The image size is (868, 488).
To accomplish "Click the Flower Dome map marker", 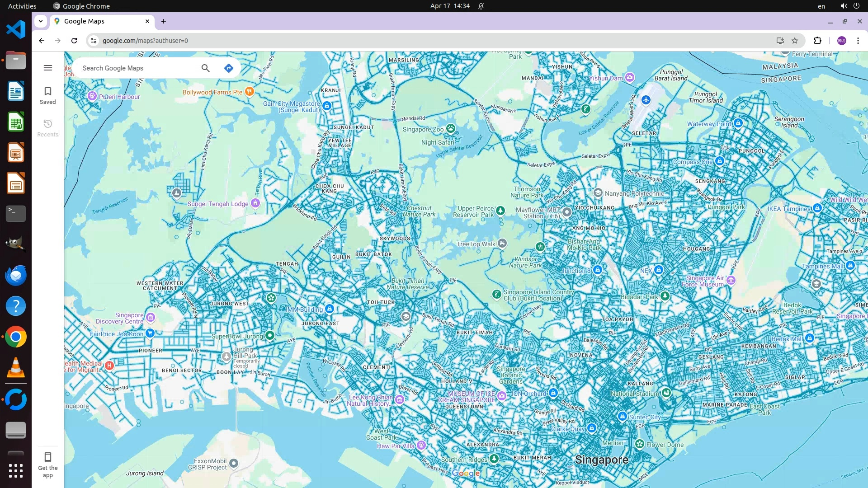I will 640,444.
